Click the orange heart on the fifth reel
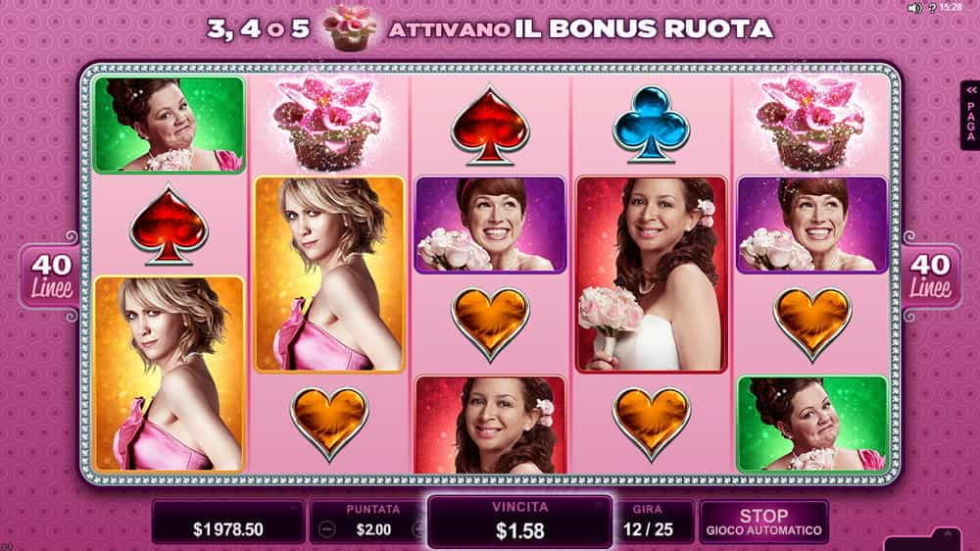Screen dimensions: 980x551 [x=812, y=324]
